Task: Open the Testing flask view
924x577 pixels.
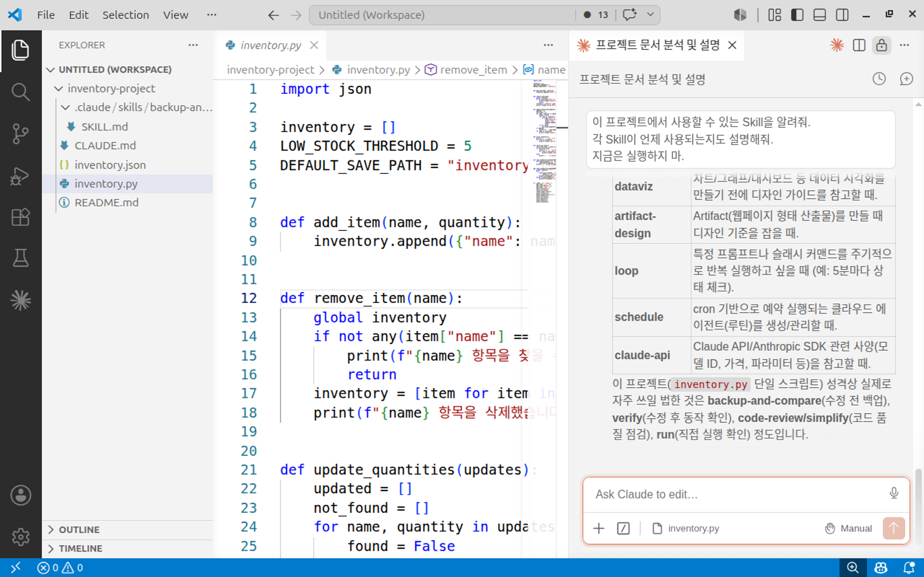Action: (x=20, y=259)
